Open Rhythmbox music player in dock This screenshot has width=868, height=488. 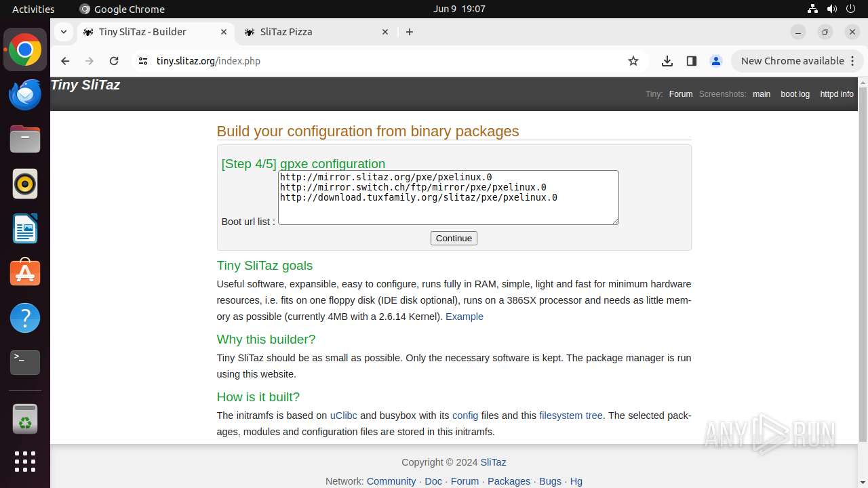pos(25,184)
